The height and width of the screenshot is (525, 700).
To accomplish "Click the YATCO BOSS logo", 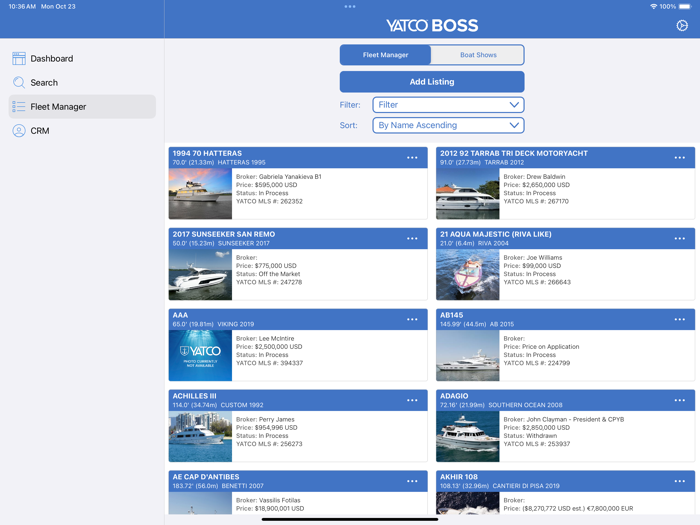I will 432,25.
